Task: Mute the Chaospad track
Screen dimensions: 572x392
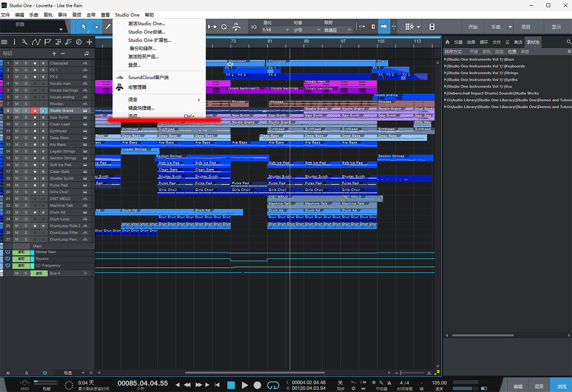Action: [x=17, y=63]
